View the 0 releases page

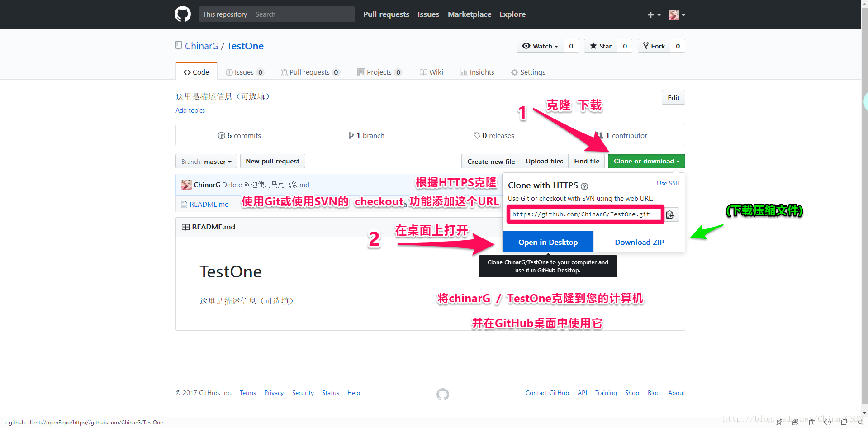(x=493, y=135)
